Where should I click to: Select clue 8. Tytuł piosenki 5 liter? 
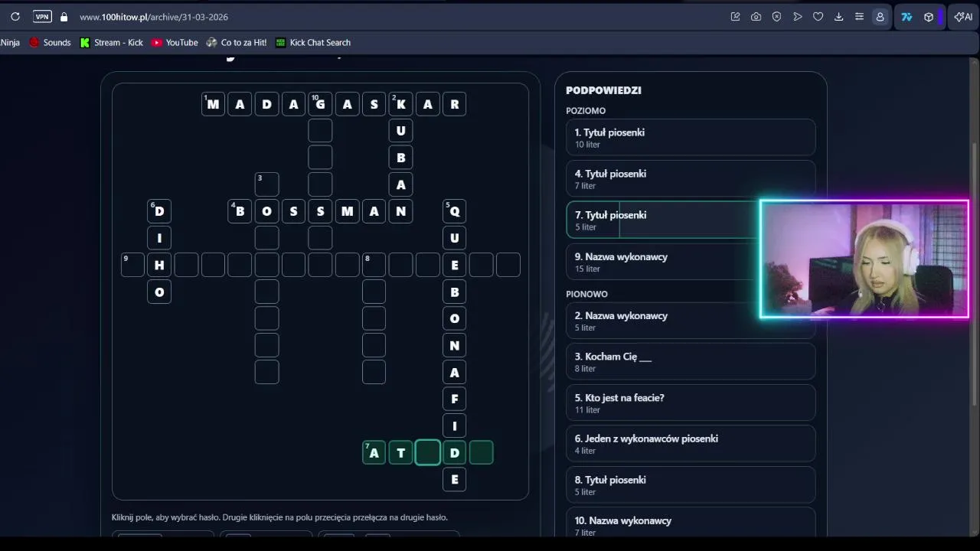point(691,485)
